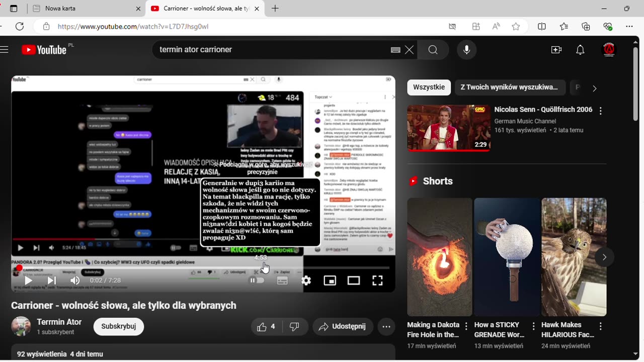This screenshot has width=644, height=362.
Task: Clear the YouTube search text
Action: pos(410,50)
